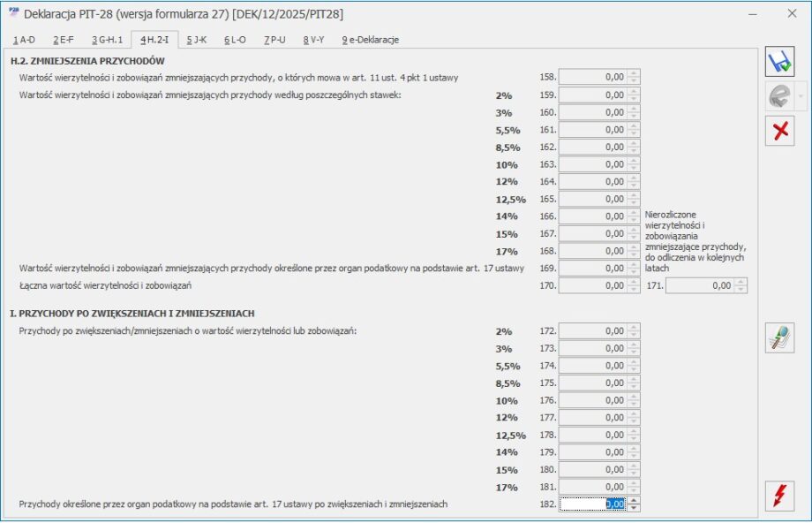Switch to the 7 P-U tab
The image size is (812, 523).
click(274, 40)
